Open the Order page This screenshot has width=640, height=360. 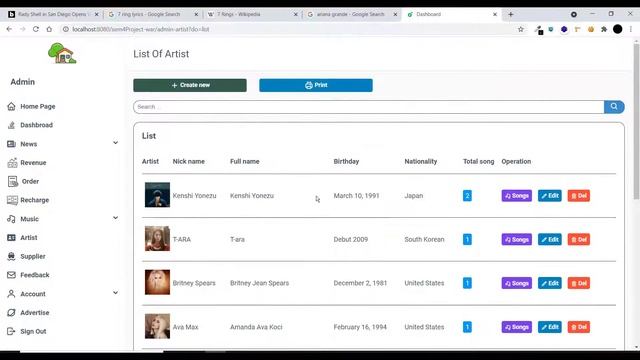pyautogui.click(x=30, y=181)
